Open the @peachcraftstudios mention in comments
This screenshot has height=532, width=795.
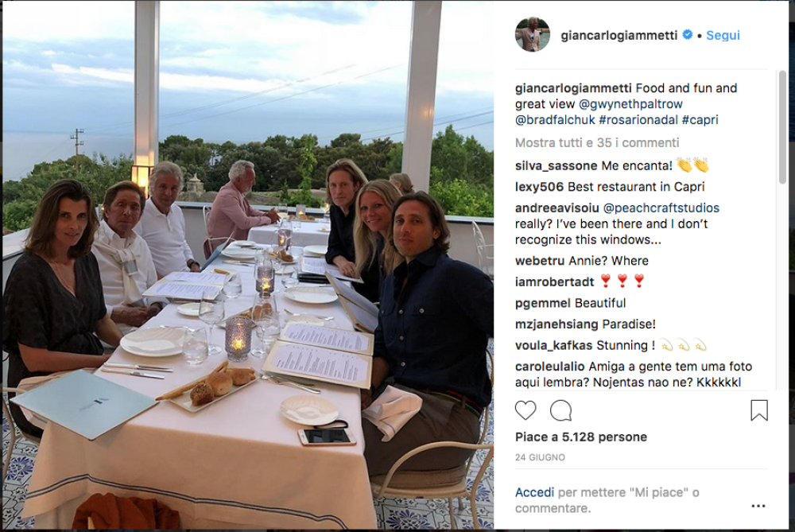click(661, 208)
